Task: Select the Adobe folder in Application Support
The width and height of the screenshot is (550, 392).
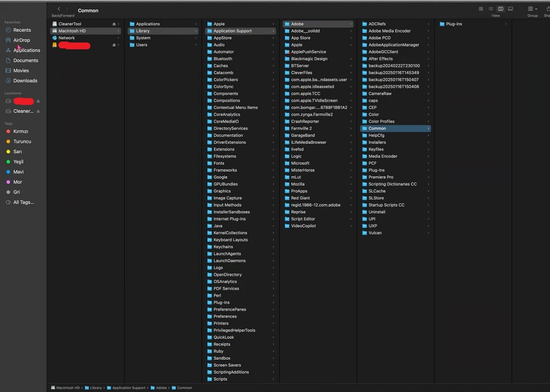Action: (x=318, y=24)
